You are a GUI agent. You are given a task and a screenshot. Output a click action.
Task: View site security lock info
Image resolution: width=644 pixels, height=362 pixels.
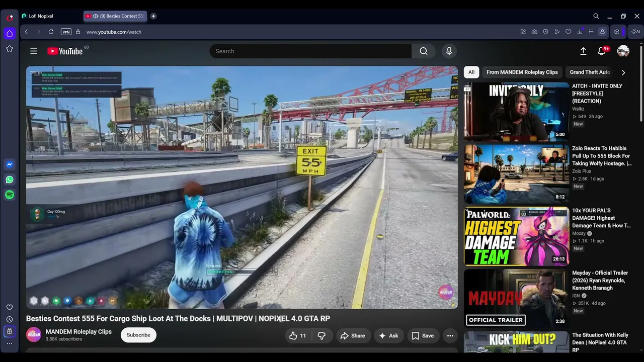(x=78, y=32)
